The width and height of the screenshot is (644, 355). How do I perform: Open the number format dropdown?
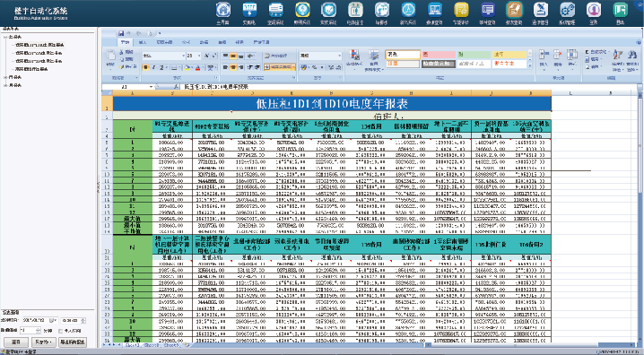coord(320,56)
